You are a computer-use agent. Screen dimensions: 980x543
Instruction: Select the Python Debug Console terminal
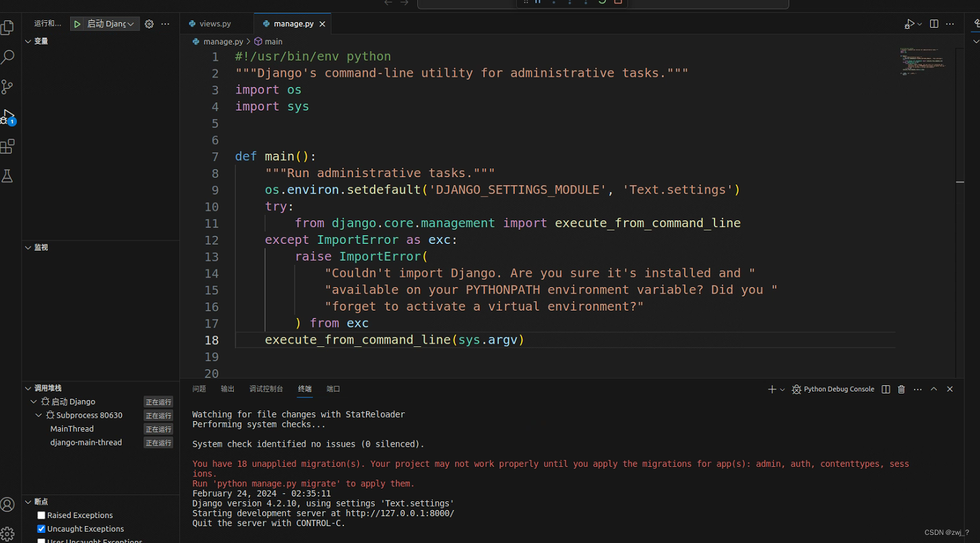(x=833, y=389)
